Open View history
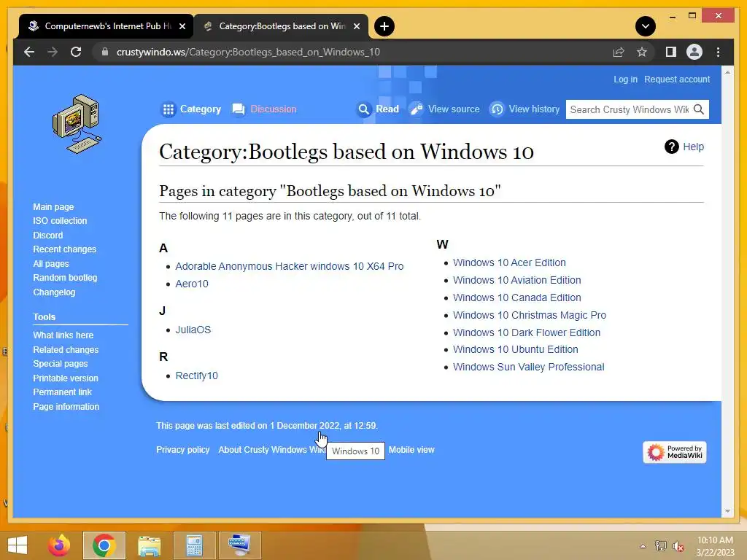 [534, 109]
